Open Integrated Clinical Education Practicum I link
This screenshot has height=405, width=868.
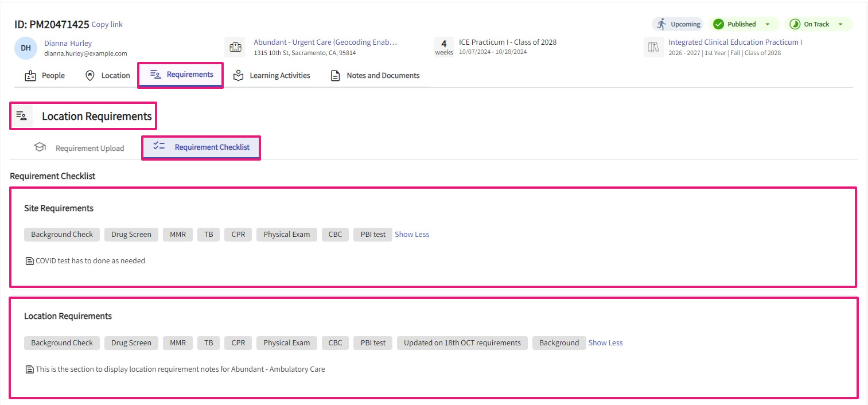(x=735, y=42)
